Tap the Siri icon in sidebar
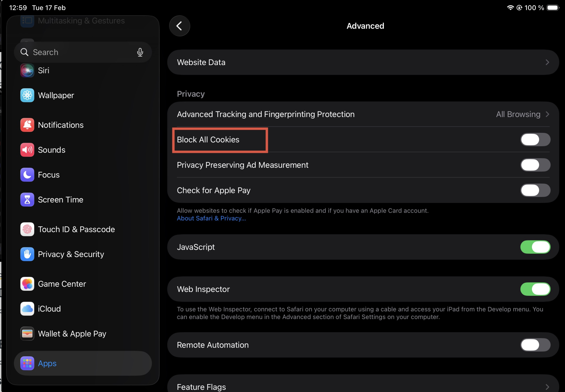The width and height of the screenshot is (565, 392). tap(27, 71)
